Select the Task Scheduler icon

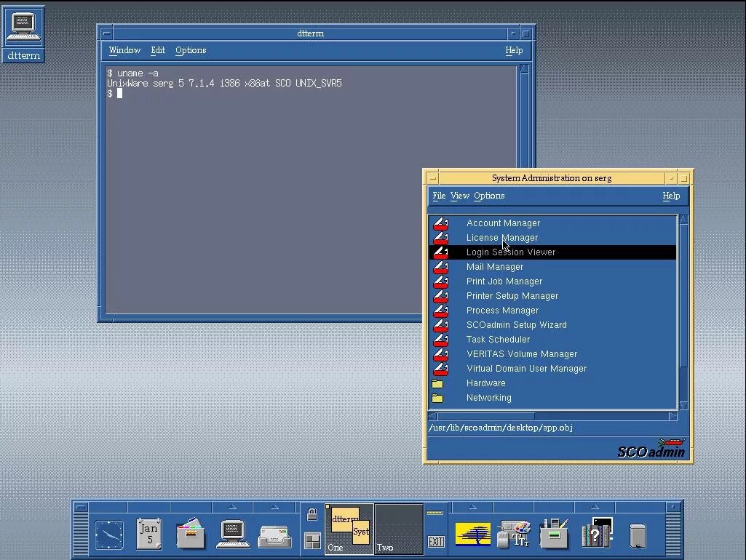tap(440, 340)
